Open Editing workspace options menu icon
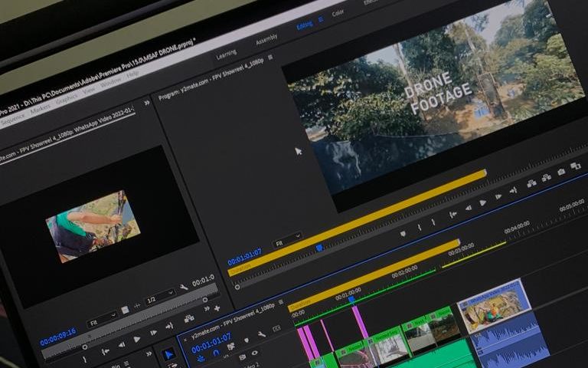588x368 pixels. point(321,19)
